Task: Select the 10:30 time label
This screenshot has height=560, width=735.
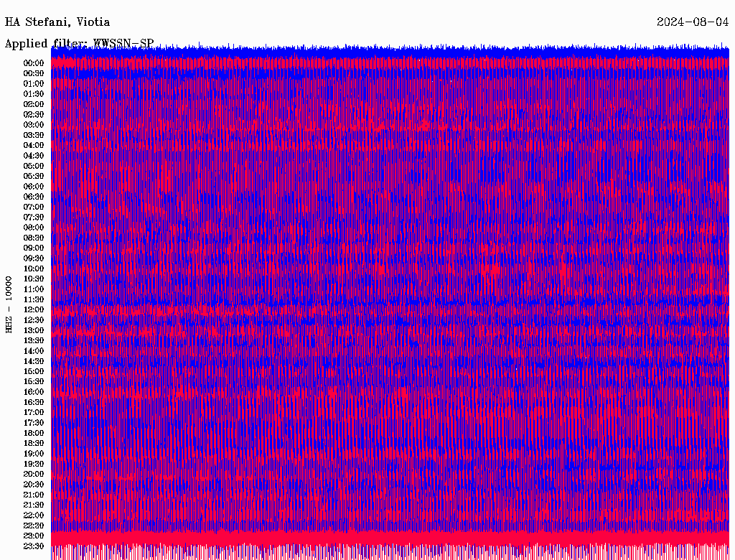Action: click(x=34, y=279)
